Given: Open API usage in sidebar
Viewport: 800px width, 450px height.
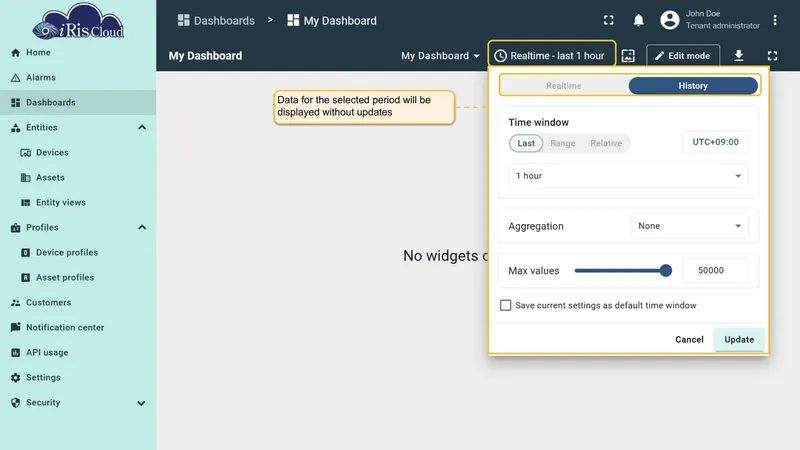Looking at the screenshot, I should click(x=78, y=353).
